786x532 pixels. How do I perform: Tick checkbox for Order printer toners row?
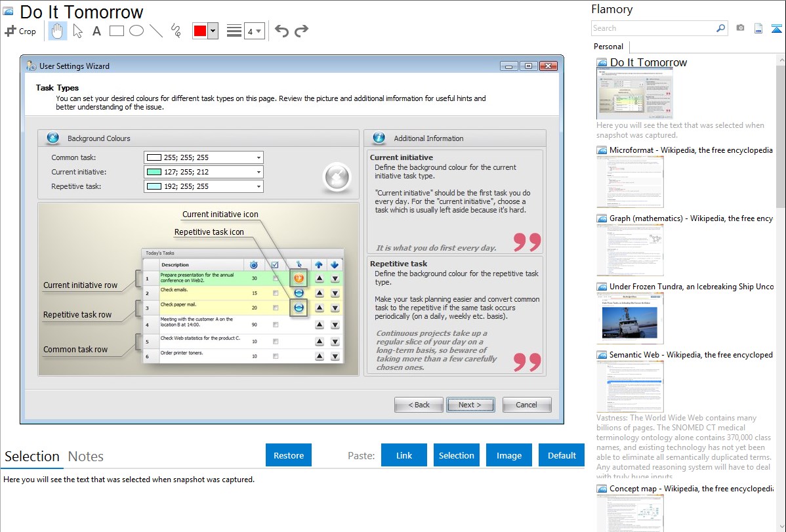click(275, 356)
